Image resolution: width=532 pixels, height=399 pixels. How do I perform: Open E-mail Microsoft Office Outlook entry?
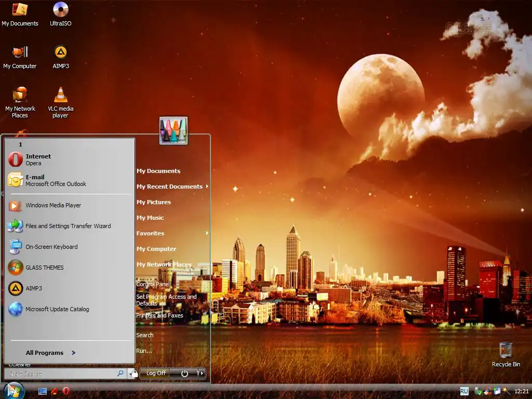(70, 180)
